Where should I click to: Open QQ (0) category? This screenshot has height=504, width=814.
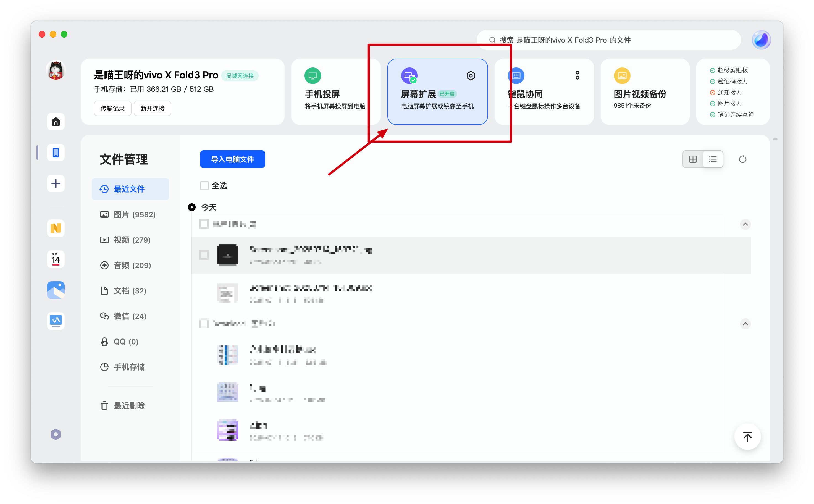(x=130, y=342)
